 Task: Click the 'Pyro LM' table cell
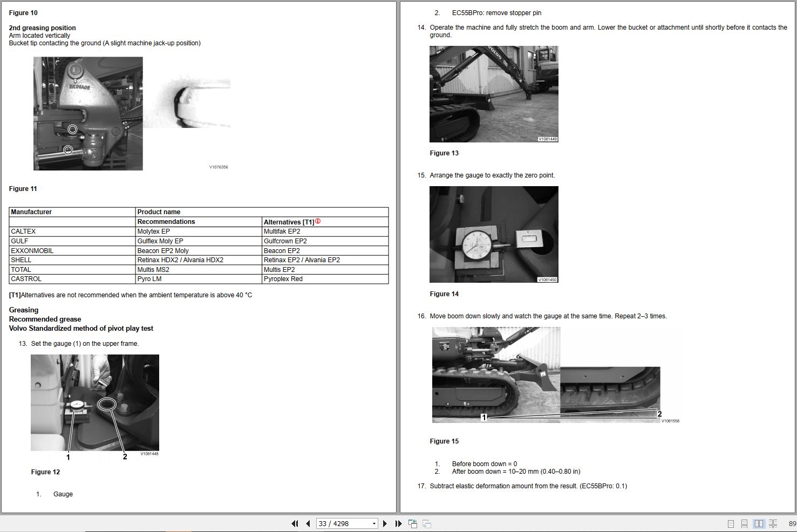point(199,279)
